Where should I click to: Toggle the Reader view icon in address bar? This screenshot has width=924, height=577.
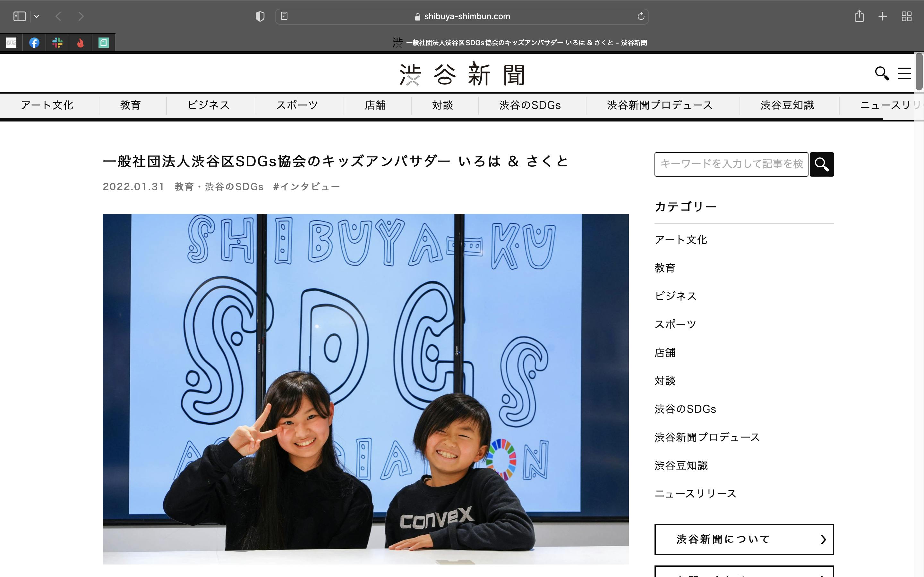[284, 16]
